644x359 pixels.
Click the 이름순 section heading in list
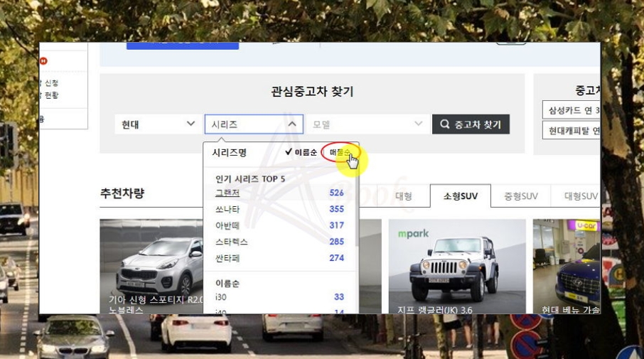tap(227, 283)
